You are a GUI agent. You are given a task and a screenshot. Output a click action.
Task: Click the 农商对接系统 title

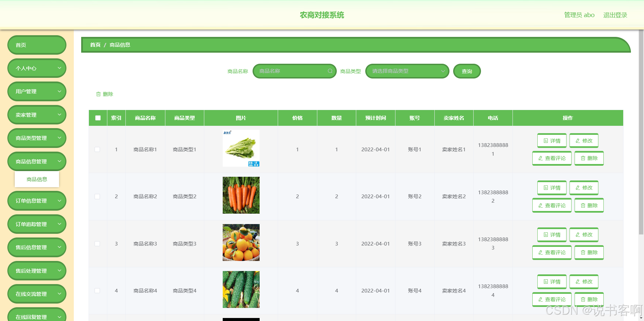322,15
